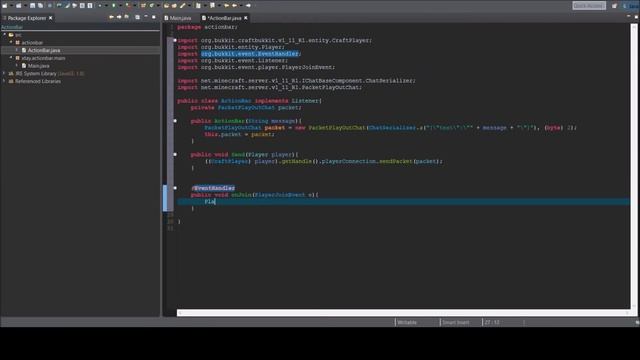Open dropdown arrow beside green Run icon

[120, 6]
